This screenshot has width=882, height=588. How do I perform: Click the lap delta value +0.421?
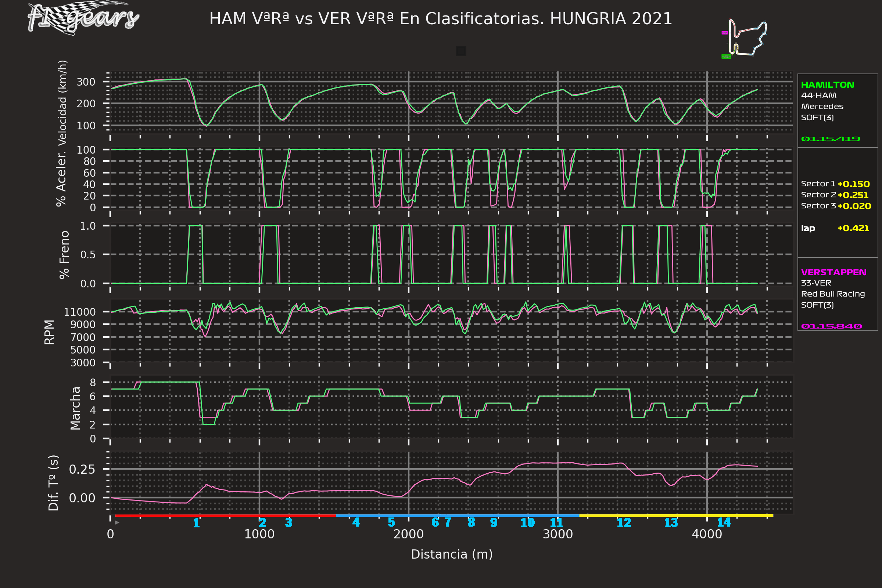coord(853,228)
